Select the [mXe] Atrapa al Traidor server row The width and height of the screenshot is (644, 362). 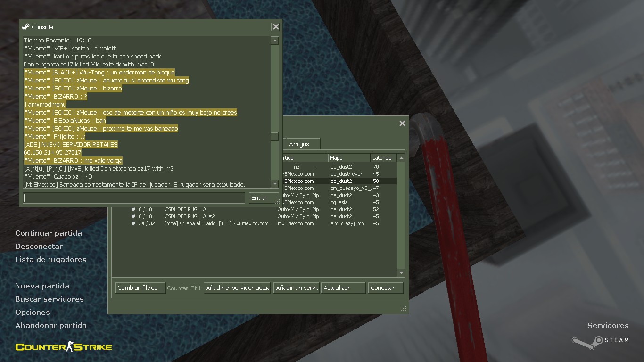click(x=255, y=223)
